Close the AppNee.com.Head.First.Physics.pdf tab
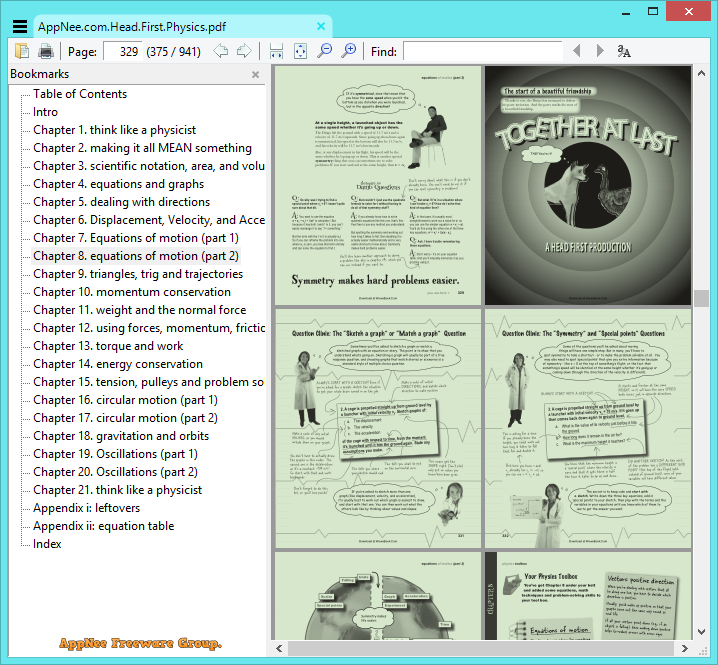Viewport: 718px width, 665px height. 321,27
